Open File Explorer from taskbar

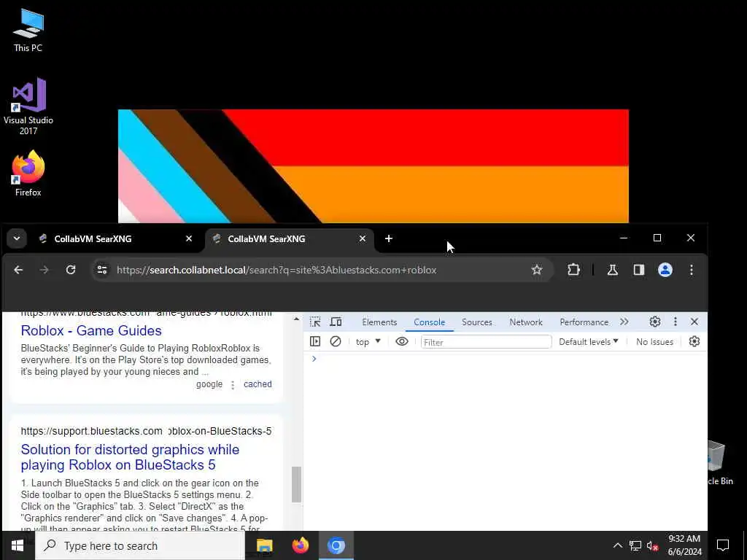click(264, 545)
